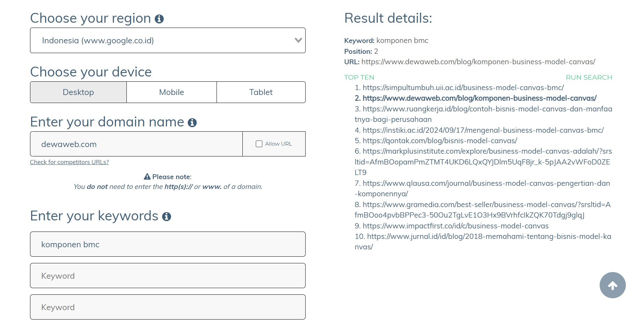Open the region dropdown showing Indonesia
Image resolution: width=644 pixels, height=322 pixels.
coord(168,40)
